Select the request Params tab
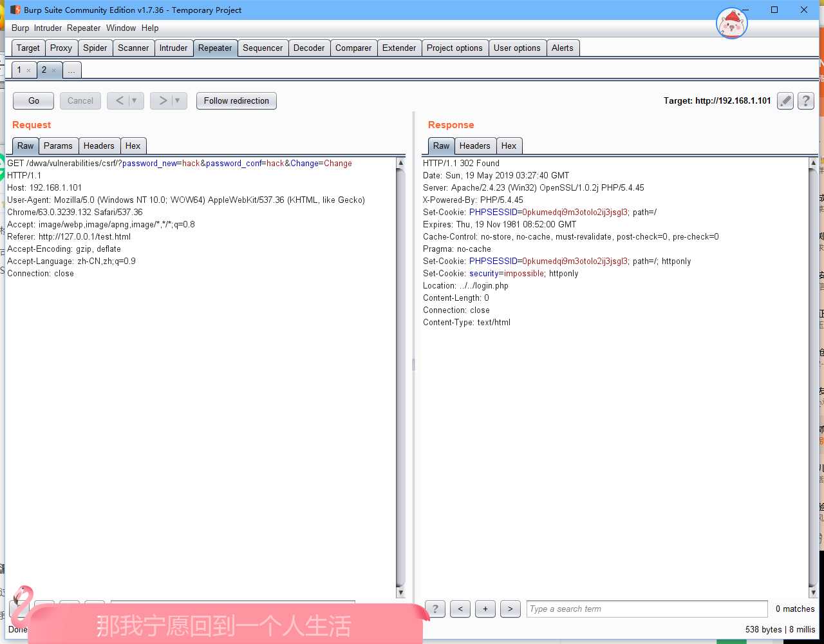 (x=58, y=146)
